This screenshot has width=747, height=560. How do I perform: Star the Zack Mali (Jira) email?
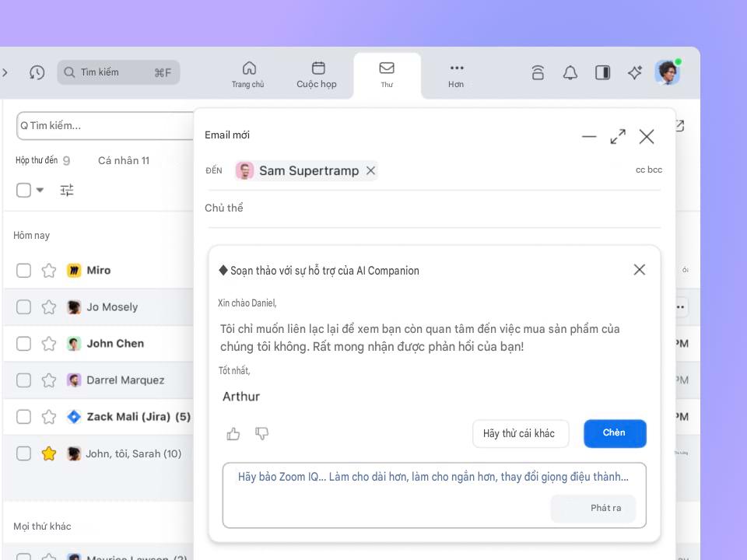48,417
